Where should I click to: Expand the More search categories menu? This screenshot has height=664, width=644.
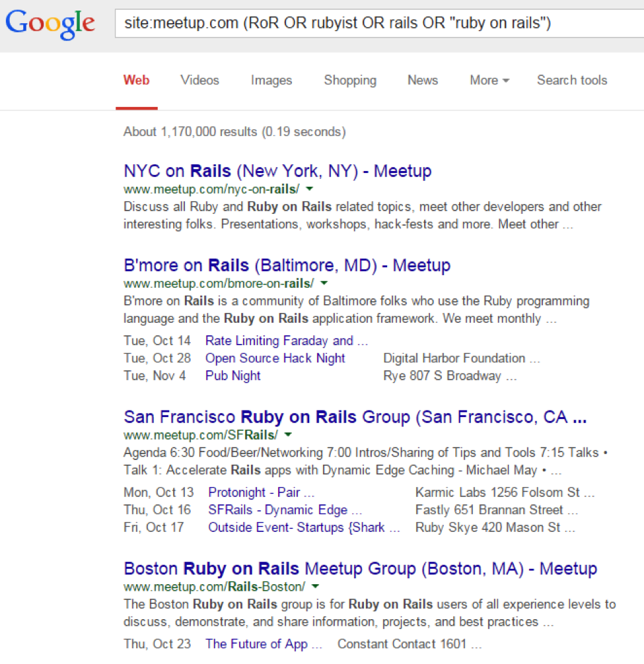pyautogui.click(x=489, y=80)
